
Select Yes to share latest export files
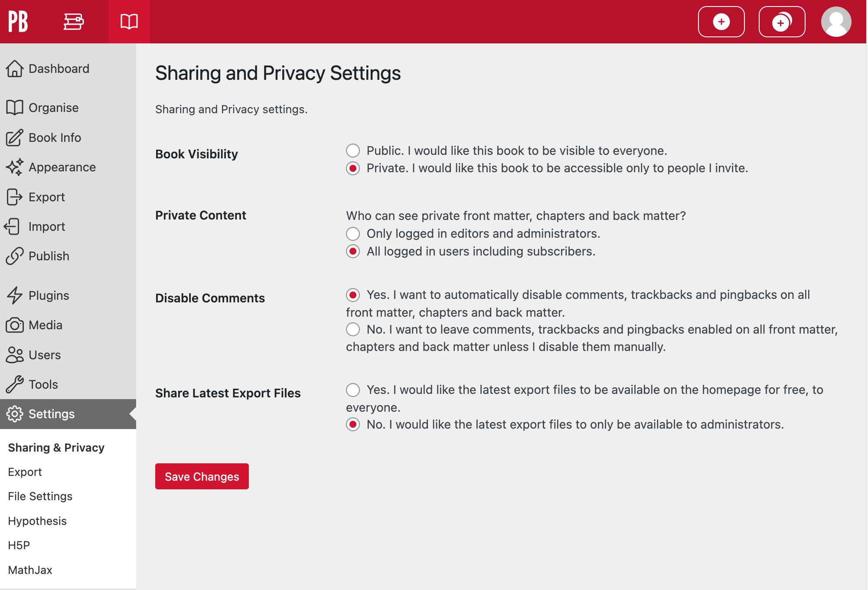click(x=353, y=390)
